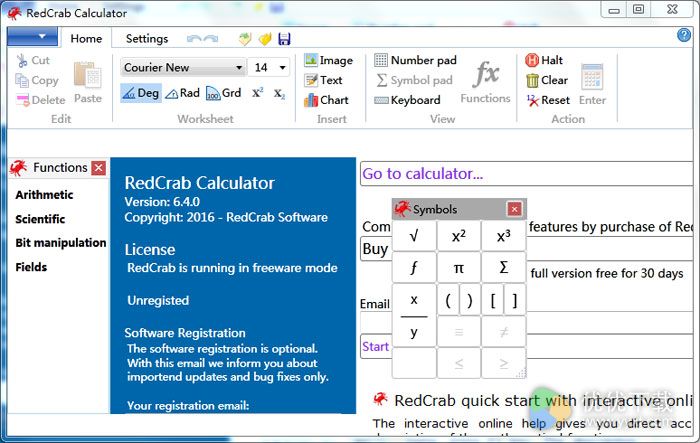Click the redo arrow in quick toolbar
700x443 pixels.
pyautogui.click(x=211, y=39)
